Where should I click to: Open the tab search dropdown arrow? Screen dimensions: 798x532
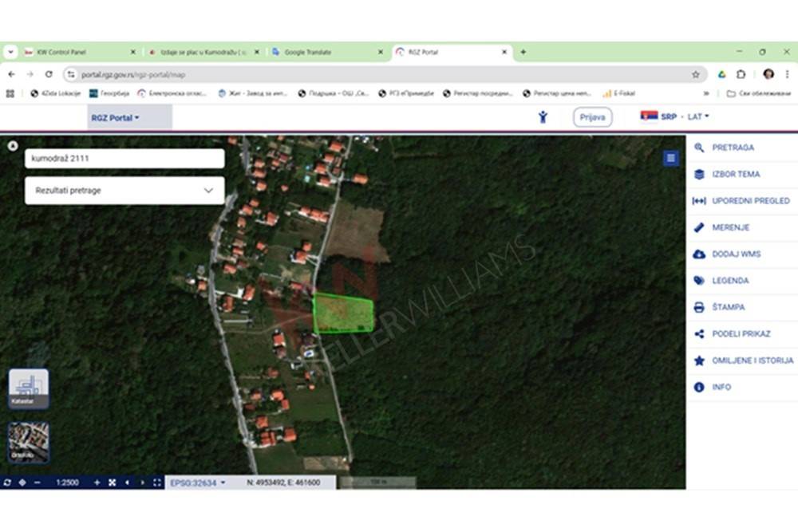click(x=10, y=52)
